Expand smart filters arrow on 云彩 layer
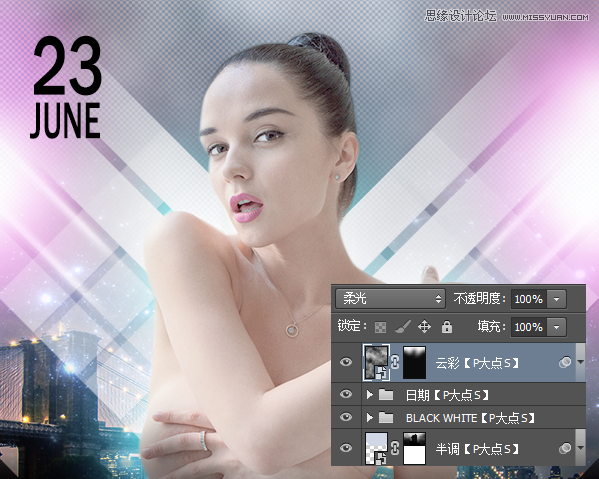The image size is (599, 479). [x=580, y=362]
